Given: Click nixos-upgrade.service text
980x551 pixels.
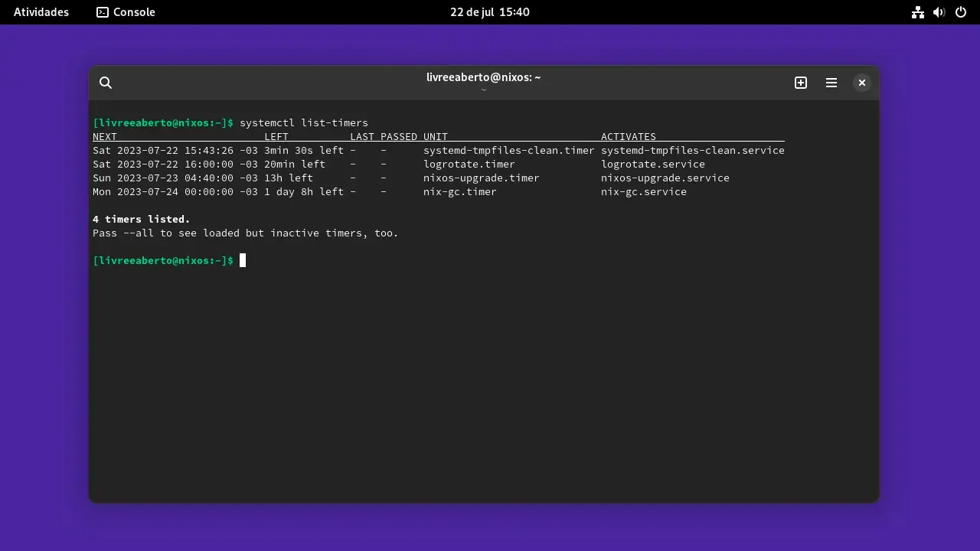Looking at the screenshot, I should point(665,178).
